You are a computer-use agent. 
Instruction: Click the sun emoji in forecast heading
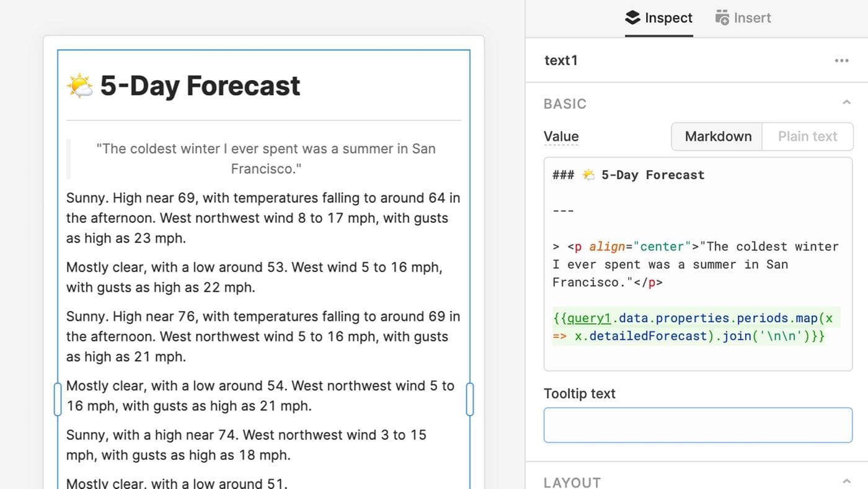[80, 86]
